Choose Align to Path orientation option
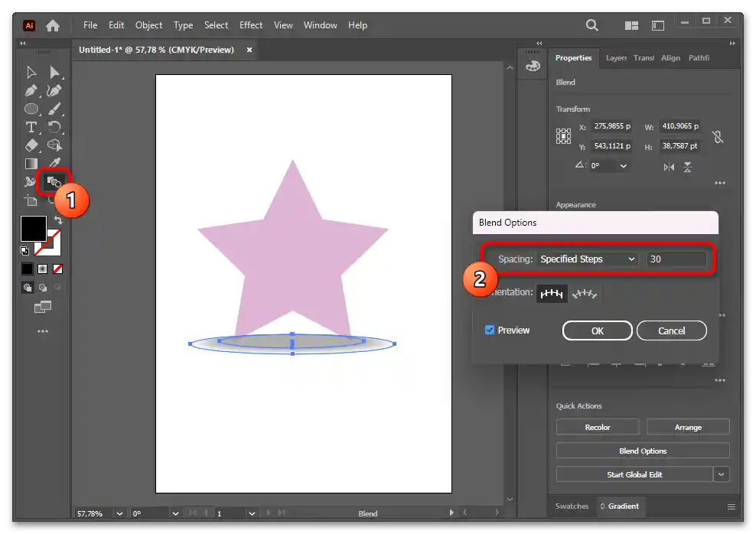756x534 pixels. 585,293
